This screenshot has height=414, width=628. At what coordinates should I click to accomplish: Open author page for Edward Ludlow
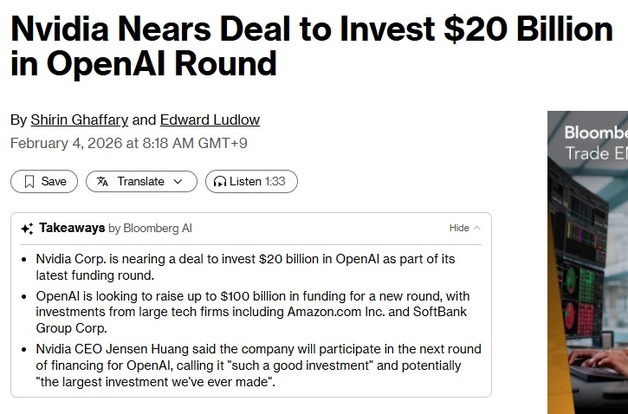pyautogui.click(x=210, y=120)
